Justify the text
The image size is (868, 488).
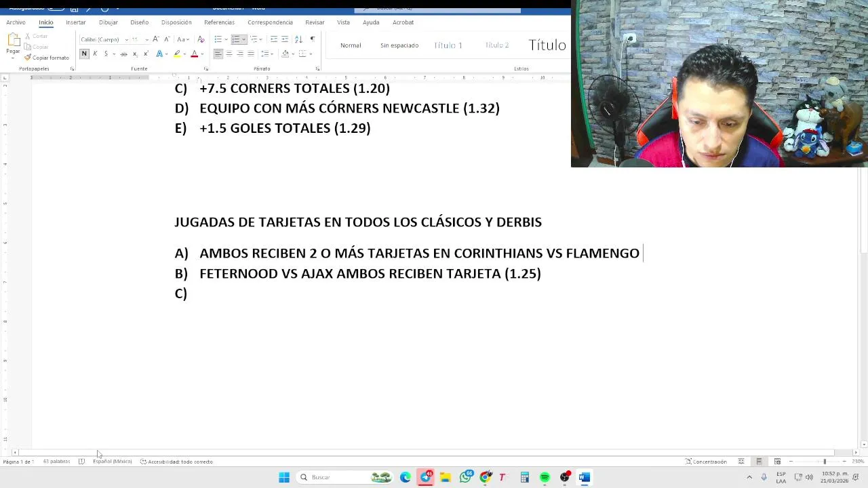click(x=251, y=54)
